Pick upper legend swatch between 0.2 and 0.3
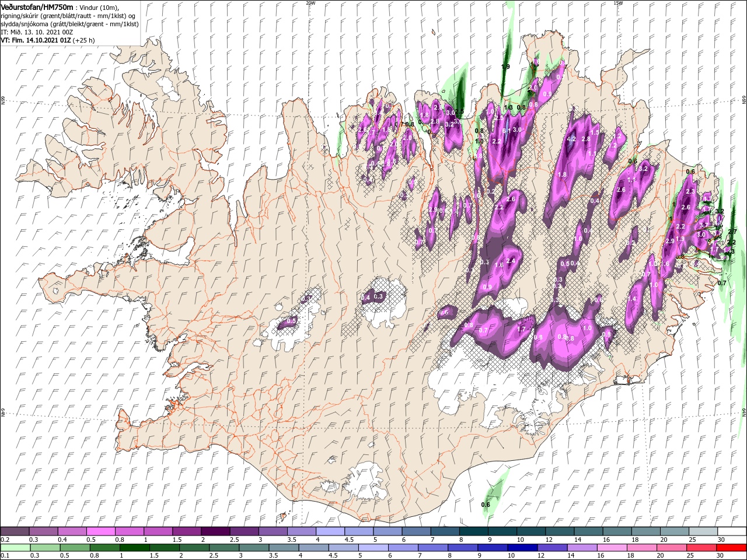Image resolution: width=747 pixels, height=560 pixels. (15, 531)
